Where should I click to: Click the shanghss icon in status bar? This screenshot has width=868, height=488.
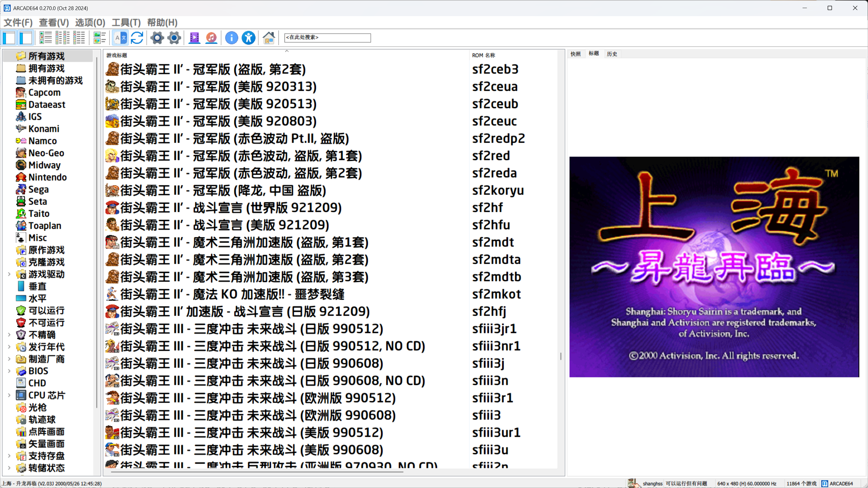pyautogui.click(x=633, y=483)
